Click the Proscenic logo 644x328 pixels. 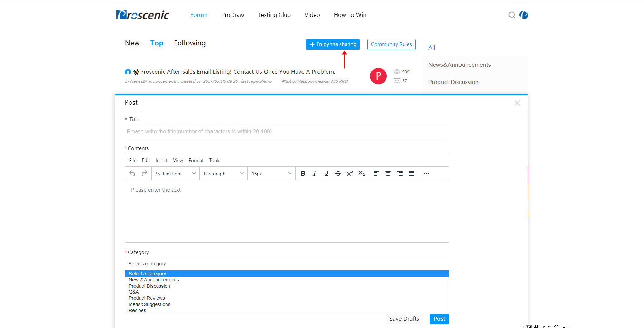(142, 15)
